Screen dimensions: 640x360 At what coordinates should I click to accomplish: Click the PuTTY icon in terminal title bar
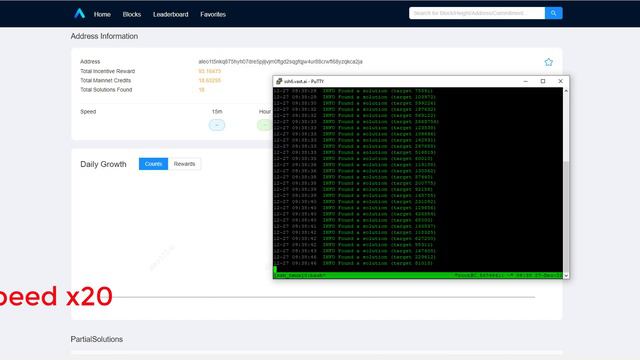279,81
